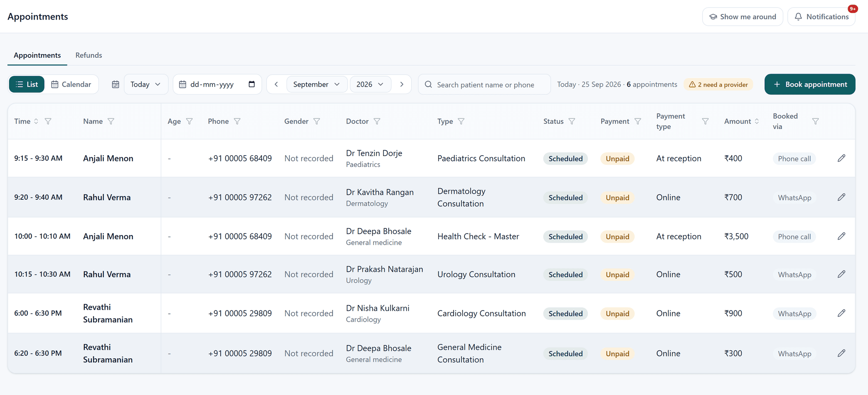Click the ₹3,500 amount cell
This screenshot has height=395, width=868.
(736, 236)
